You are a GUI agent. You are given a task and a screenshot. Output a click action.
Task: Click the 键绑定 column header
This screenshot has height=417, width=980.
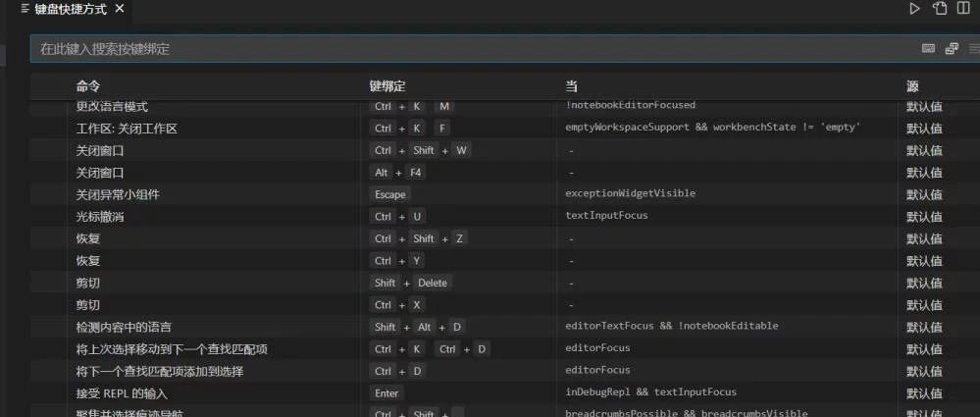(387, 86)
